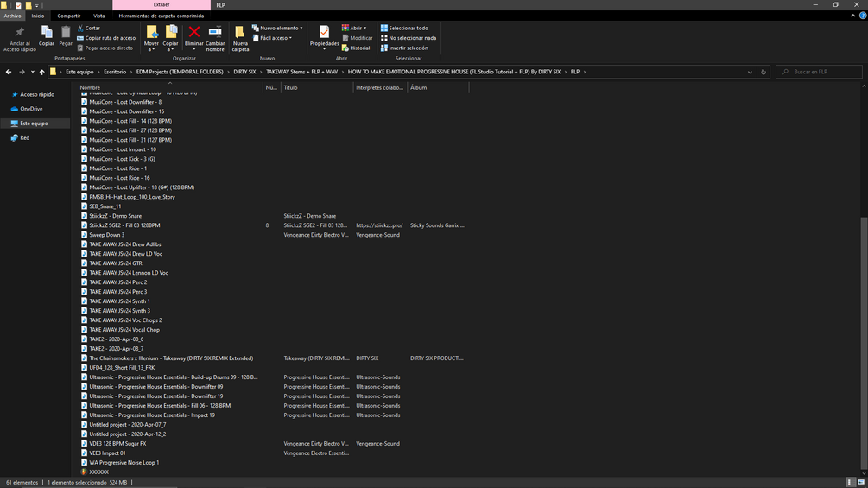Click the Eliminar red X icon
This screenshot has width=868, height=488.
pyautogui.click(x=193, y=32)
